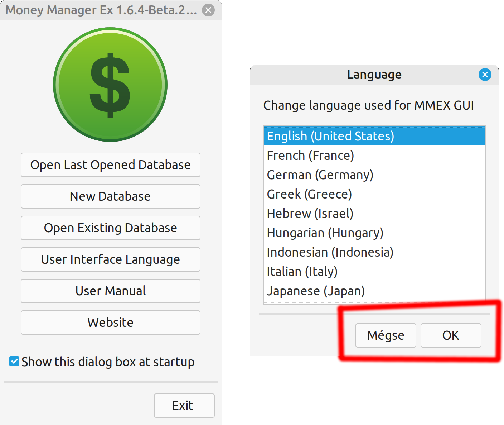Screen dimensions: 504x425
Task: Cancel the dialog with Mégse
Action: coord(386,335)
